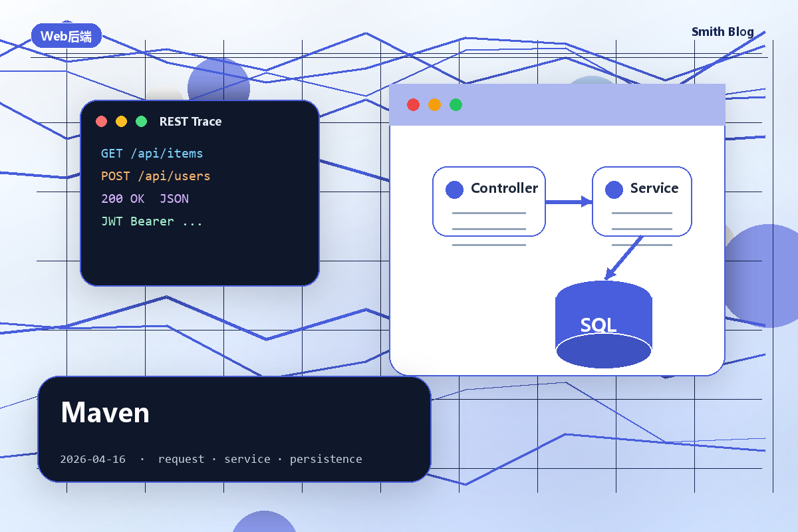Screen dimensions: 798x532
Task: Click the 2026-04-16 date text
Action: point(92,460)
